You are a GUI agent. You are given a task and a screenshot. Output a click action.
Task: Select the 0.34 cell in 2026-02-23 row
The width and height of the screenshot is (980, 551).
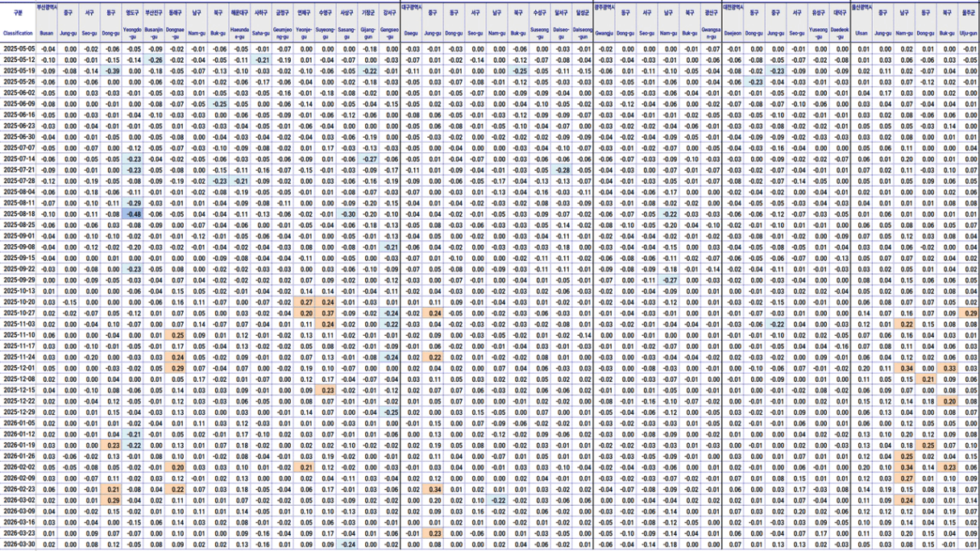pyautogui.click(x=433, y=488)
